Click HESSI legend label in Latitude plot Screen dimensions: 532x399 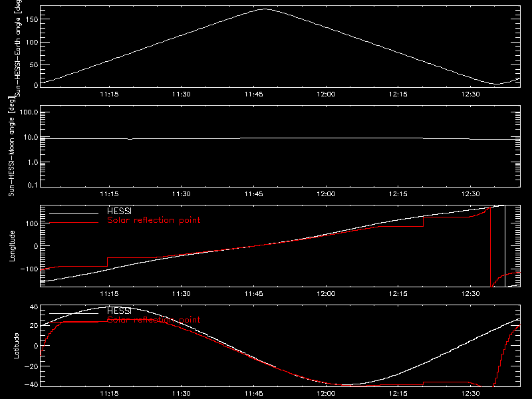119,311
